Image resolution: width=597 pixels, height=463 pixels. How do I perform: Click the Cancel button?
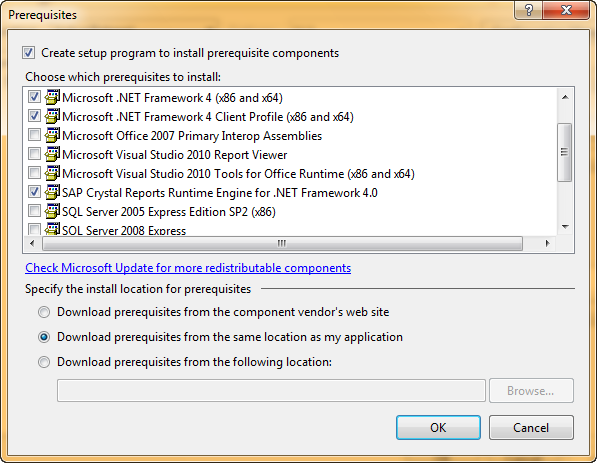(x=531, y=428)
